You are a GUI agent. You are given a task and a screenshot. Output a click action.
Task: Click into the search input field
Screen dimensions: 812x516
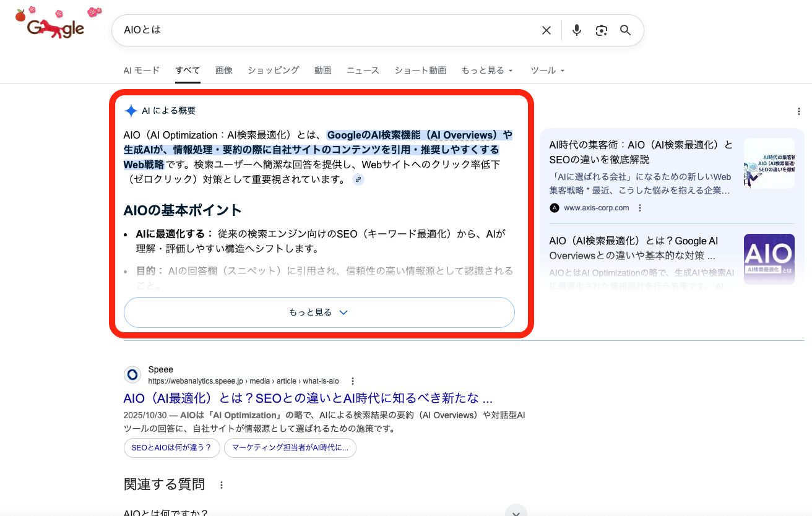coord(322,30)
